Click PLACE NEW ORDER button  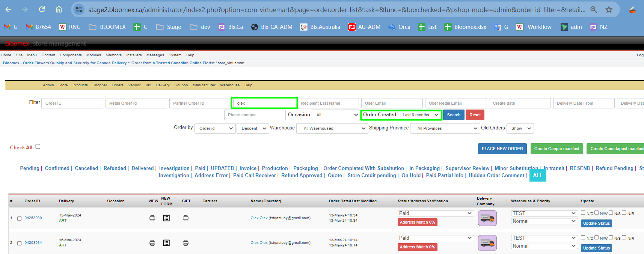[502, 149]
